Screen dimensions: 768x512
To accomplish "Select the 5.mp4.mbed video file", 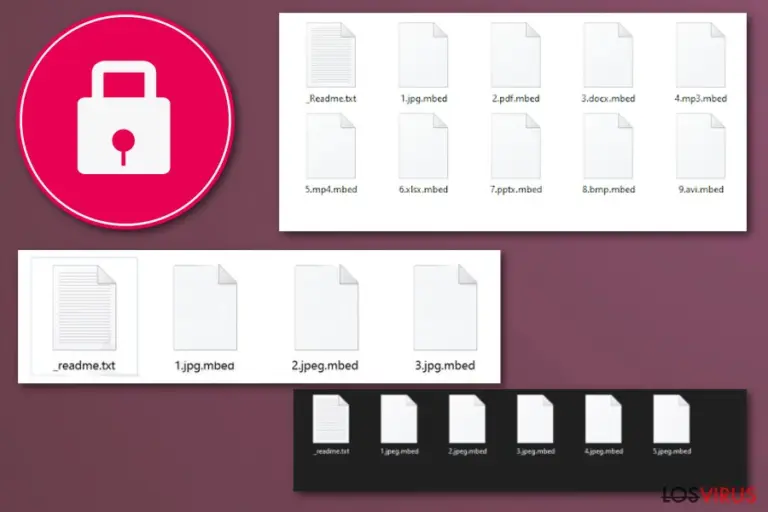I will coord(331,154).
